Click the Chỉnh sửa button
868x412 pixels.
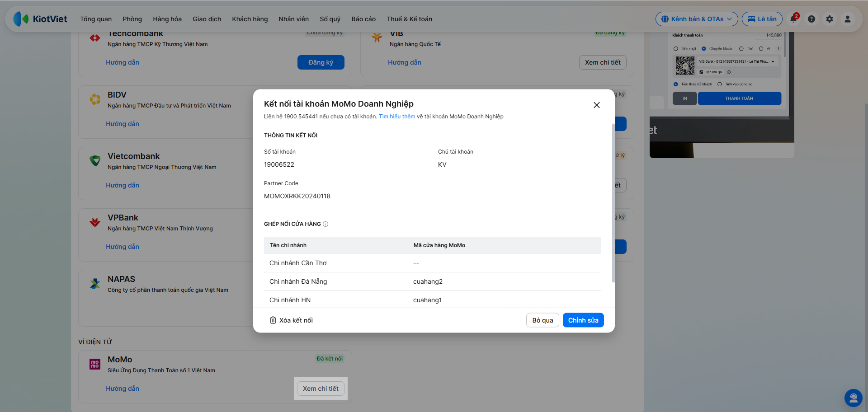tap(583, 320)
